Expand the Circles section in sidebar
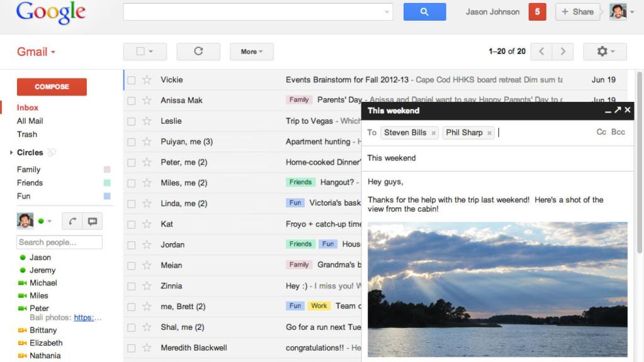This screenshot has width=644, height=362. [11, 153]
